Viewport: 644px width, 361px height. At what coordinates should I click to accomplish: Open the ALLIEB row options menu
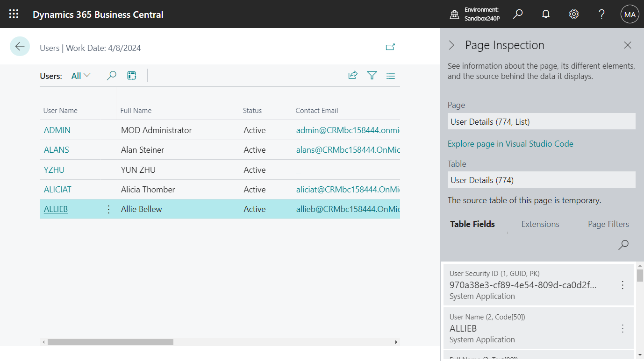[x=108, y=209]
